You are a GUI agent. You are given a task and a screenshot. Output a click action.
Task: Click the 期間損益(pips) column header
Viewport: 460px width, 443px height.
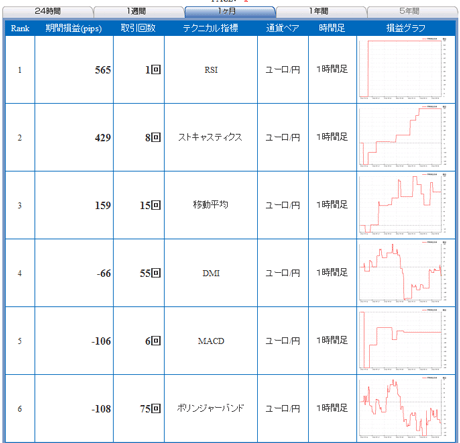pyautogui.click(x=74, y=28)
